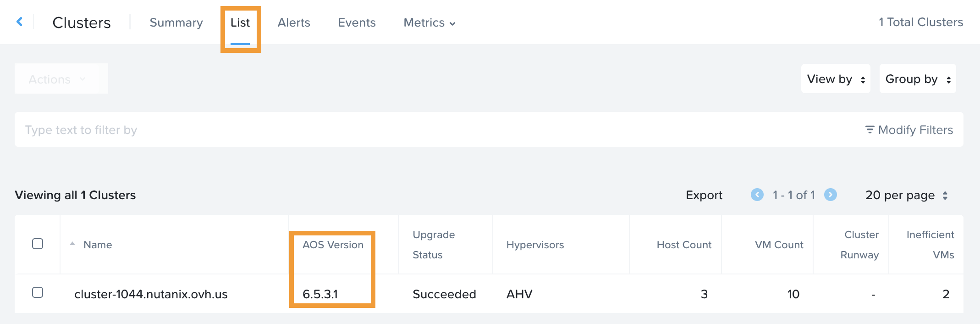Switch to the Summary tab
Screen dimensions: 980x324
click(x=176, y=22)
